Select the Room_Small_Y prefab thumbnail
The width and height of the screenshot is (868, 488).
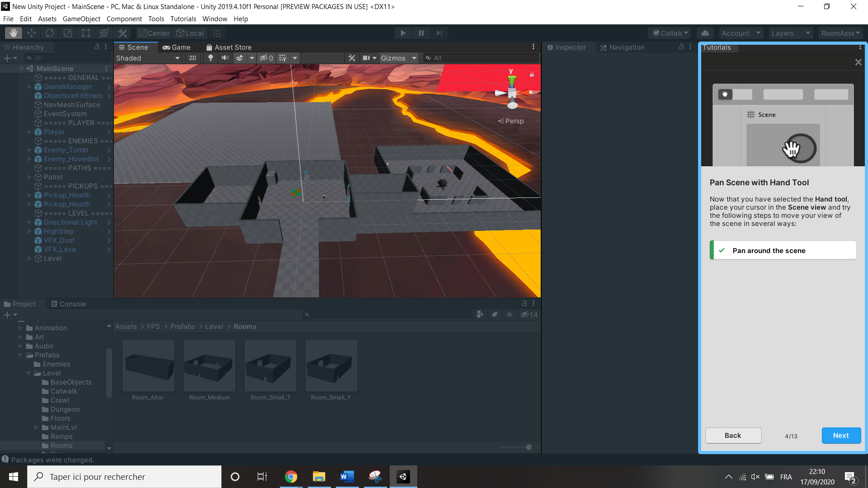click(331, 366)
